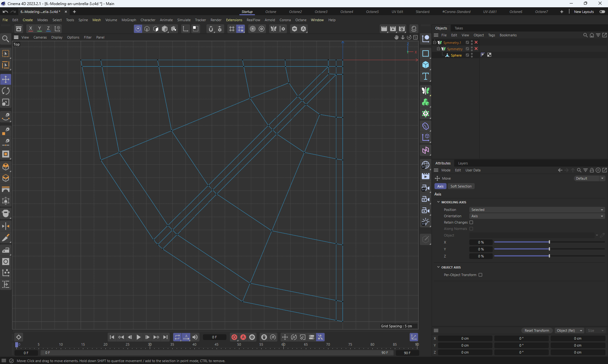Switch to the Takes tab
The width and height of the screenshot is (608, 364).
[459, 28]
